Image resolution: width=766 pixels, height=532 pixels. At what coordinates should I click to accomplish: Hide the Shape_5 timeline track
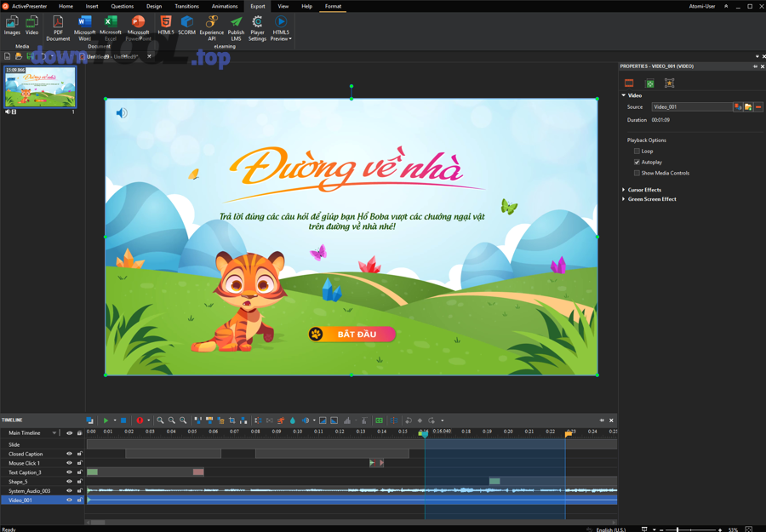[x=70, y=482]
